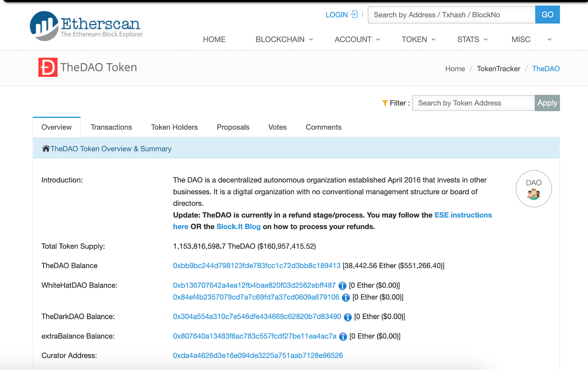Expand the MISC dropdown menu
The height and width of the screenshot is (370, 588).
tap(531, 39)
